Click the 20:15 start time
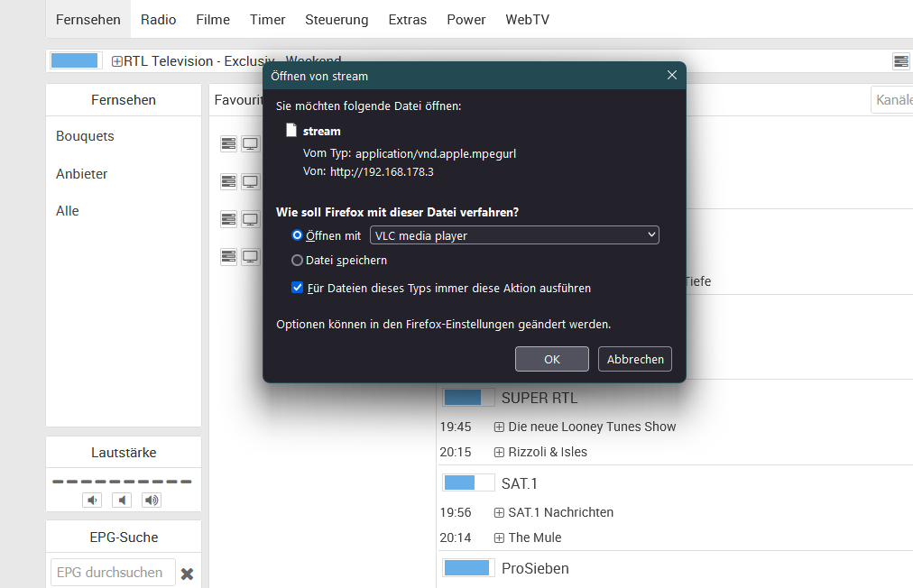The image size is (913, 588). click(456, 453)
